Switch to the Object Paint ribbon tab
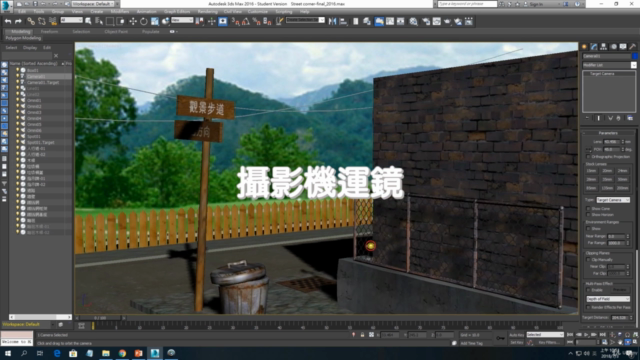 click(x=116, y=31)
